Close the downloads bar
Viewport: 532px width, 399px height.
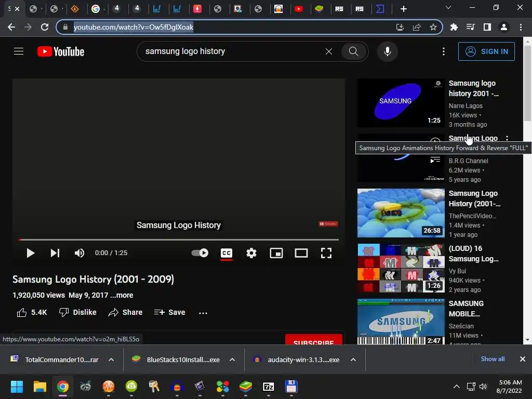(523, 359)
